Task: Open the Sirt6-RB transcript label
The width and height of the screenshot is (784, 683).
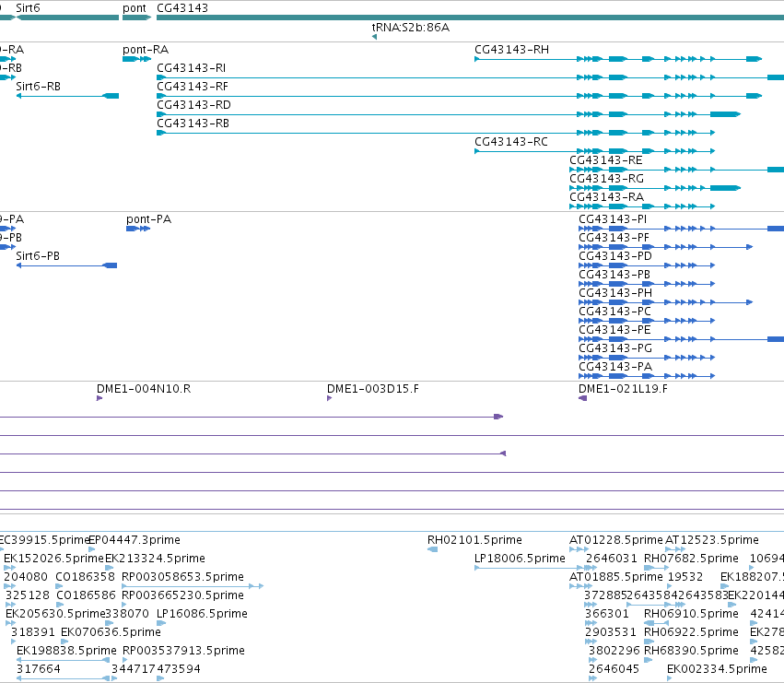Action: coord(39,87)
